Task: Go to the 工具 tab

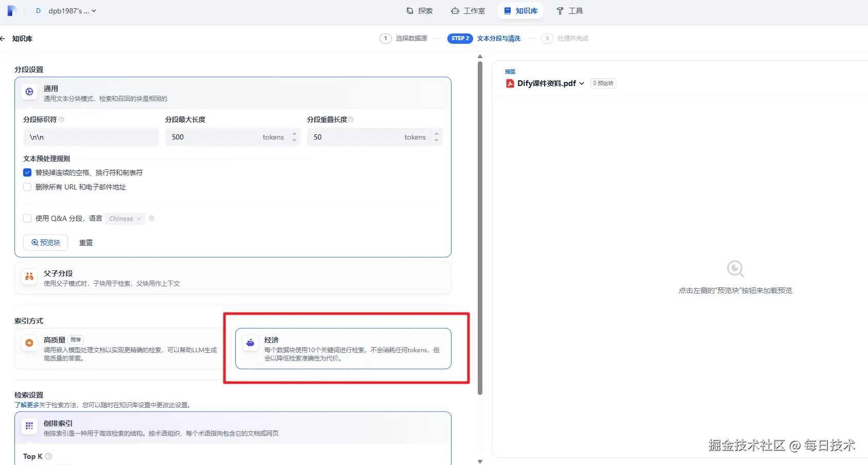Action: point(569,11)
